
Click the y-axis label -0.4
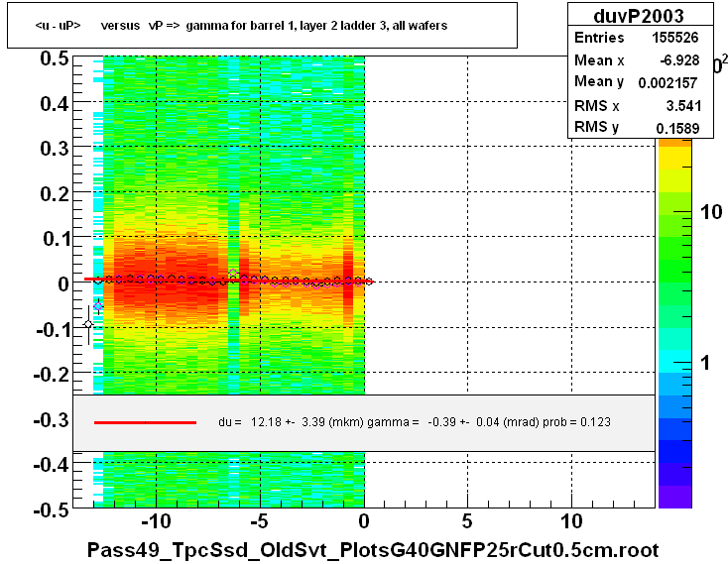point(51,464)
